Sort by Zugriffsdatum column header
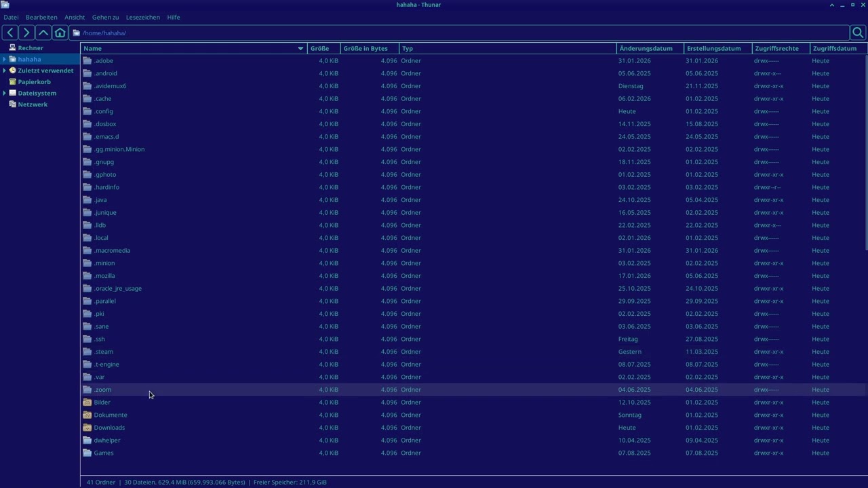 point(838,48)
